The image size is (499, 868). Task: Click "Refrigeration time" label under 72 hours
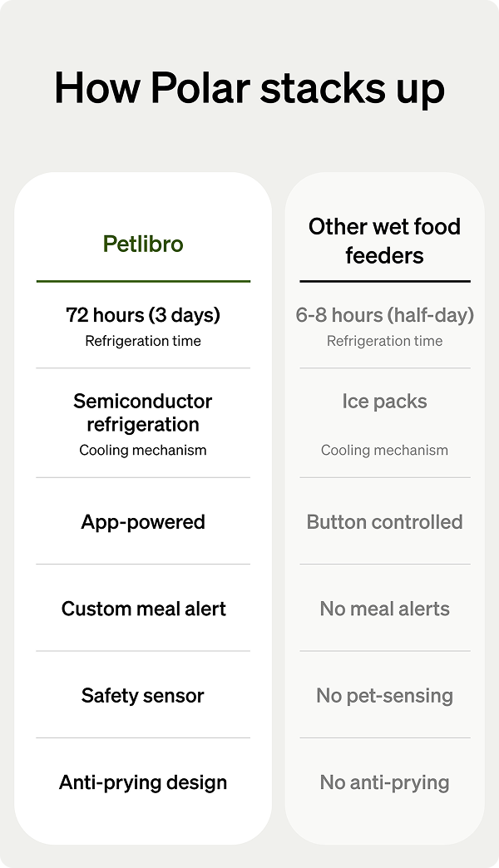point(143,341)
